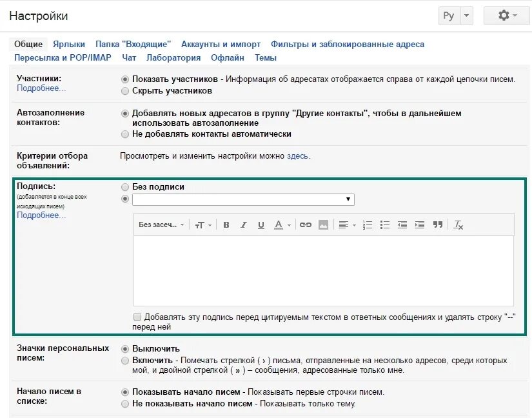Open the 'Аккаунты и импорт' tab
This screenshot has height=418, width=532.
click(221, 44)
